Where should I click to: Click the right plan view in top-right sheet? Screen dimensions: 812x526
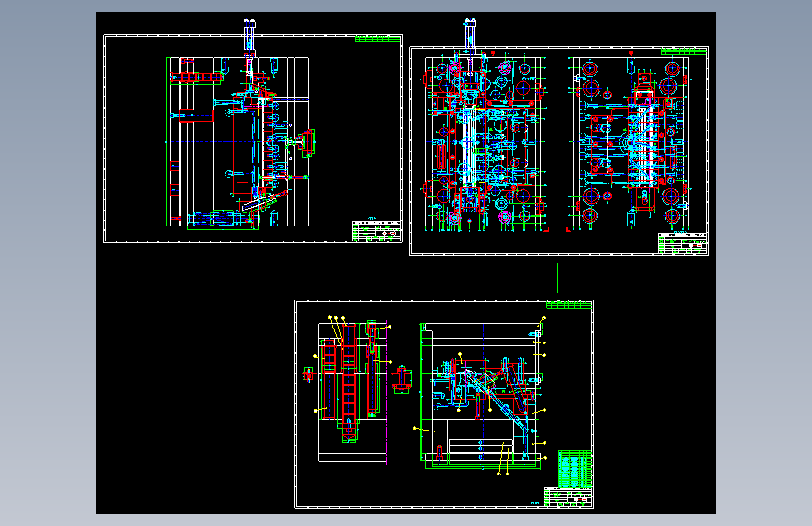click(x=629, y=141)
